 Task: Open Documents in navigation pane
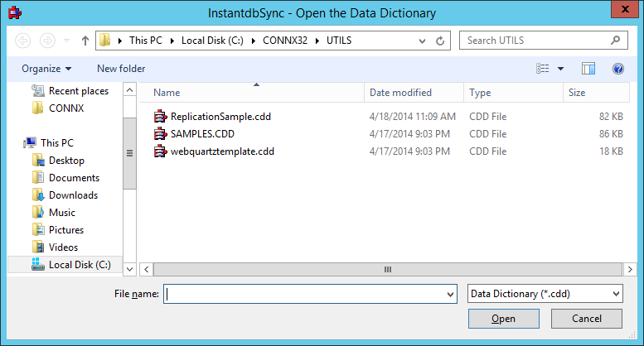coord(74,177)
